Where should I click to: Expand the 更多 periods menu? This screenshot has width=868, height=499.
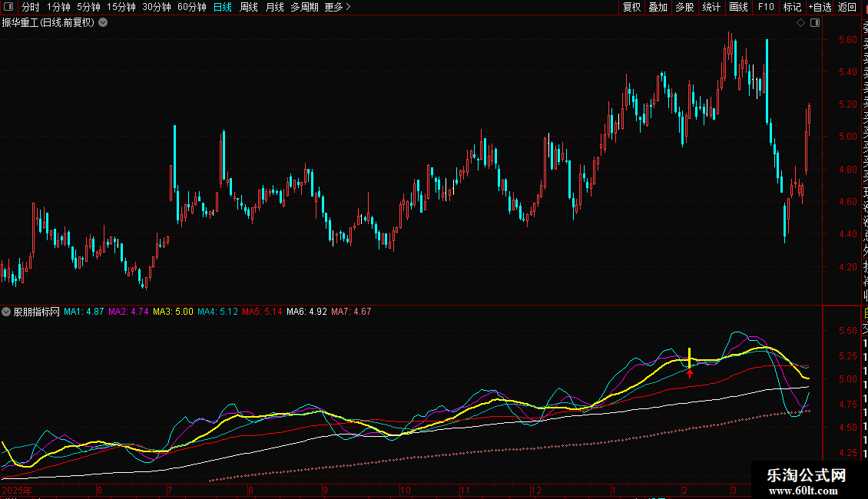click(x=337, y=7)
